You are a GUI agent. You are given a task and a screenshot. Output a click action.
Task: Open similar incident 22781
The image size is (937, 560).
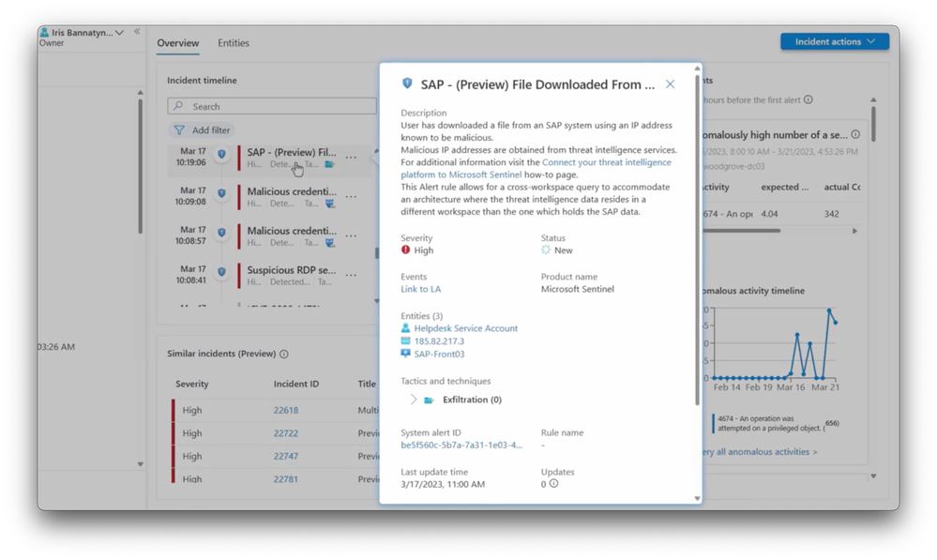pyautogui.click(x=286, y=478)
